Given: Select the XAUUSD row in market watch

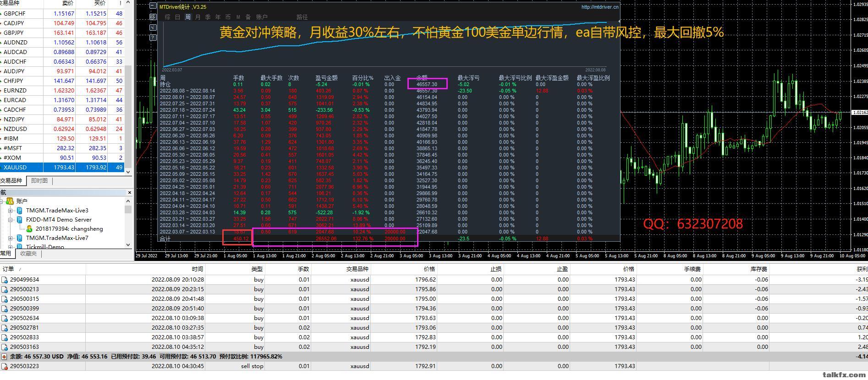Looking at the screenshot, I should point(62,168).
